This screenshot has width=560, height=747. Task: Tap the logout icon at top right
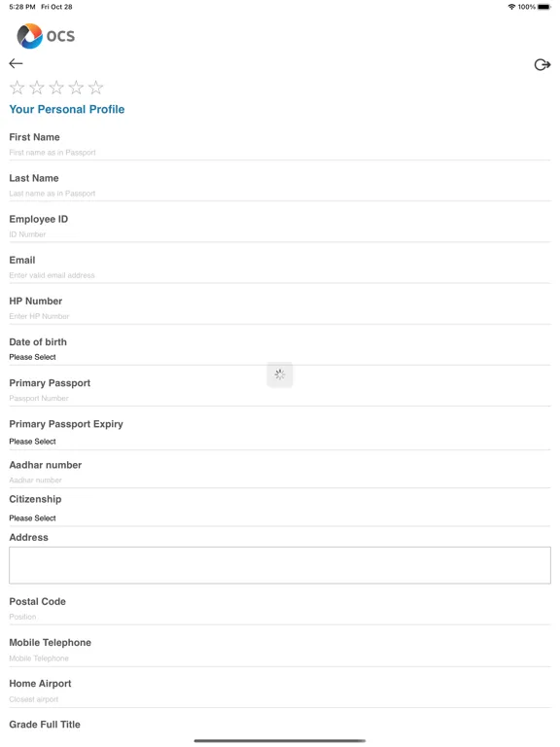pyautogui.click(x=542, y=64)
